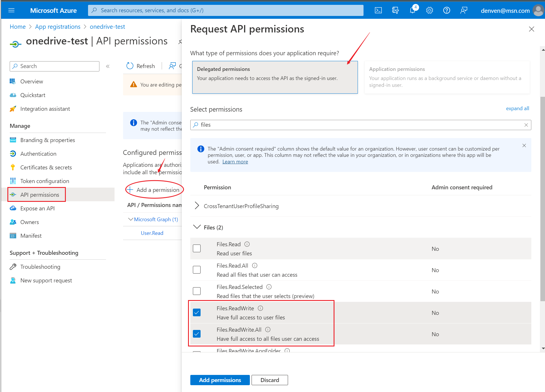Click Add permissions button
The height and width of the screenshot is (392, 545).
(x=220, y=380)
